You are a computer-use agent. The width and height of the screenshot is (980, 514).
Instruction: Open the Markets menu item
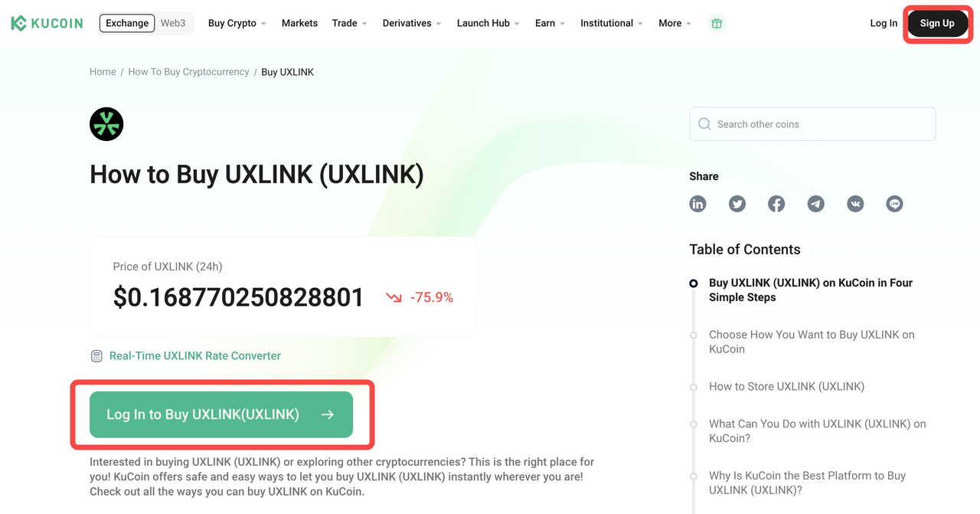pyautogui.click(x=299, y=23)
